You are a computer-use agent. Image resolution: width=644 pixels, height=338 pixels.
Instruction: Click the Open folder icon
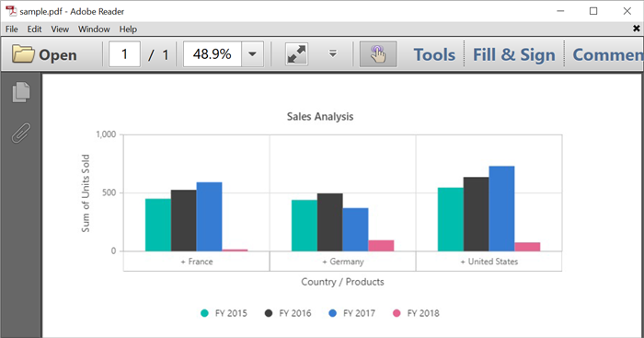(23, 53)
